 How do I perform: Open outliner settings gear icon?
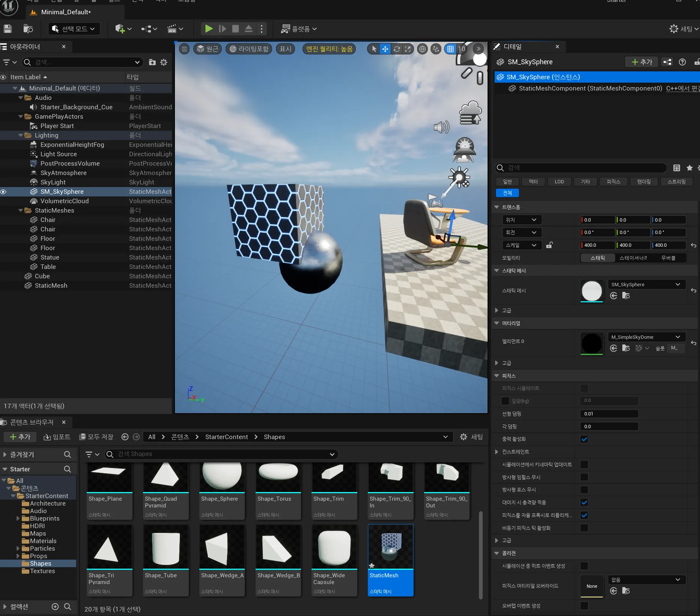click(x=164, y=62)
